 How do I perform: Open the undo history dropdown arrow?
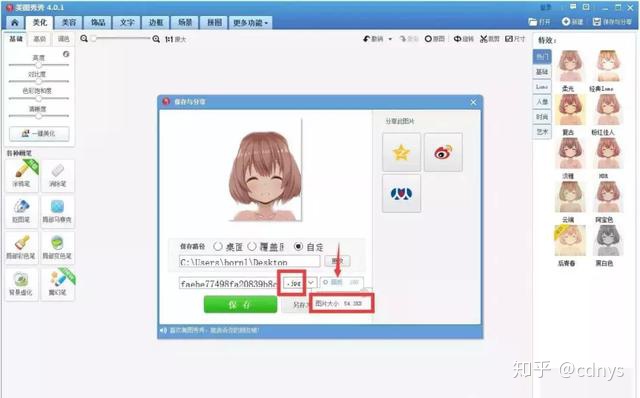point(390,39)
